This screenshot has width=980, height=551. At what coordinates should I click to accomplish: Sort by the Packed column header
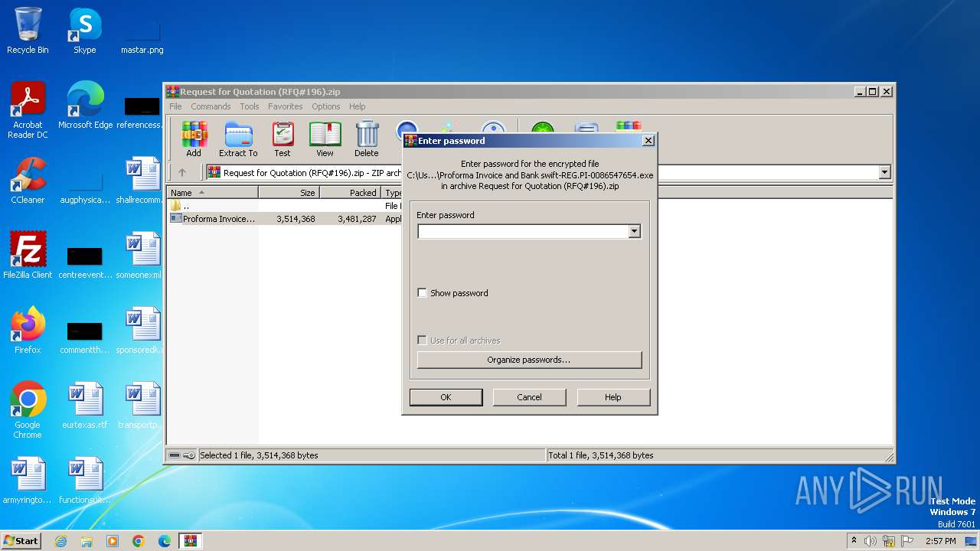coord(350,193)
